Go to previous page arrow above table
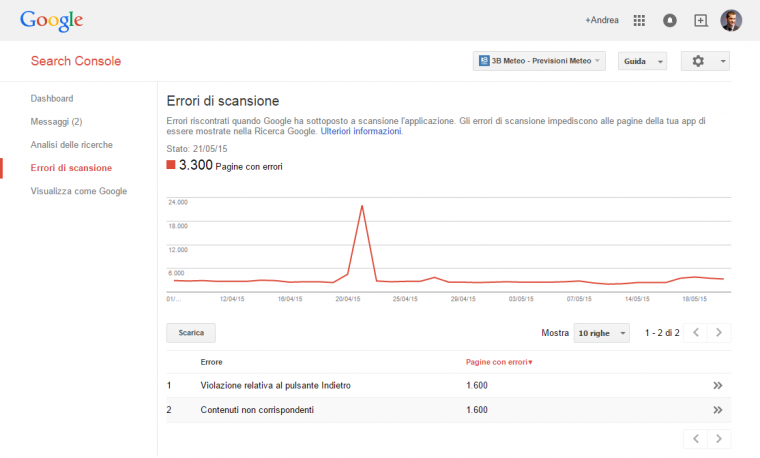The width and height of the screenshot is (760, 458). click(696, 333)
